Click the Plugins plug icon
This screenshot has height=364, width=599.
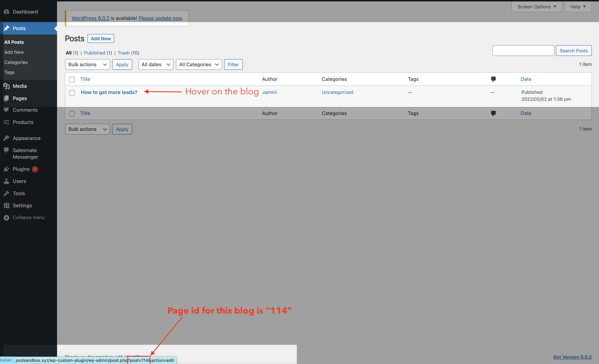click(x=7, y=169)
